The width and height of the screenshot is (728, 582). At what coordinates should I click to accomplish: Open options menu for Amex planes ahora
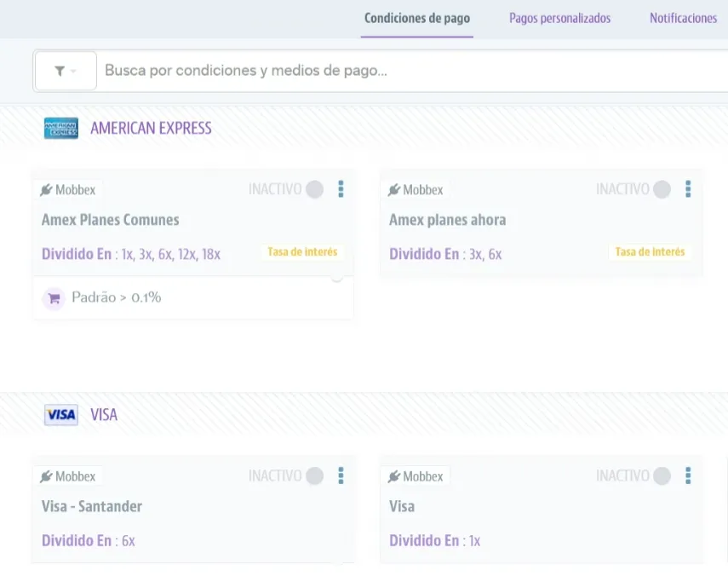(688, 189)
